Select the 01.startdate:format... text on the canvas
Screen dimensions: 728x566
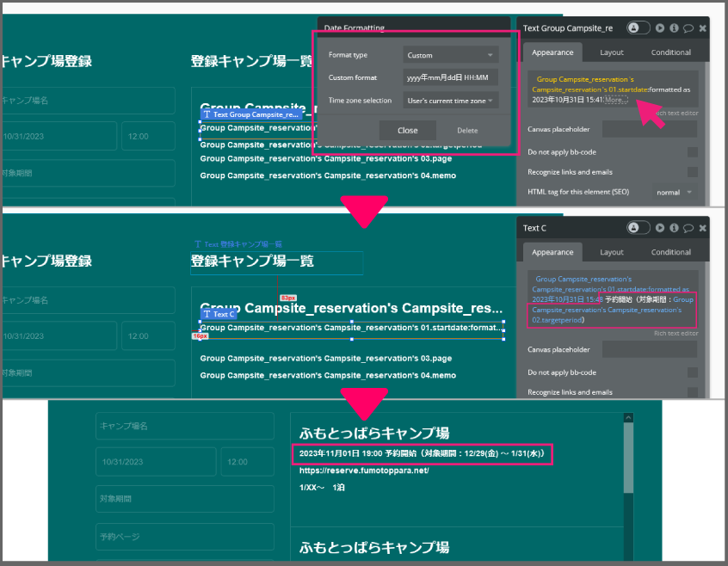(x=351, y=328)
